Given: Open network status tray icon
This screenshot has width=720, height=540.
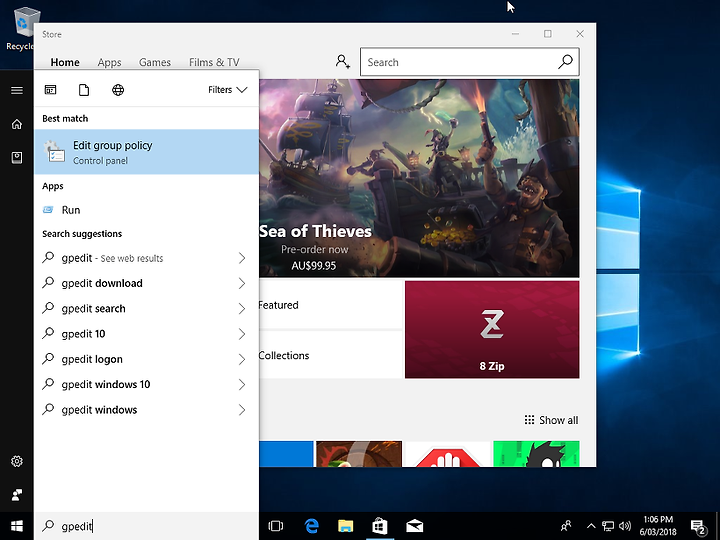Looking at the screenshot, I should pyautogui.click(x=608, y=526).
